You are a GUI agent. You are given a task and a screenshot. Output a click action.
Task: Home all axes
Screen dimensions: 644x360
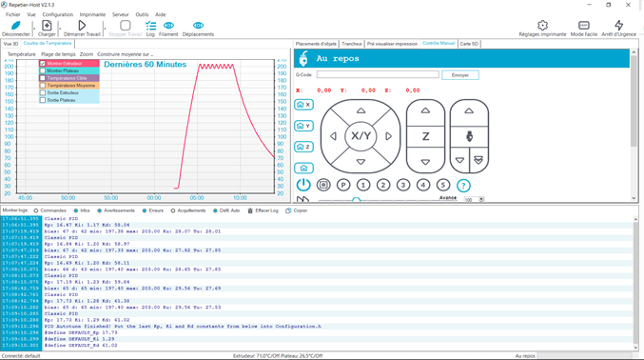pos(304,168)
